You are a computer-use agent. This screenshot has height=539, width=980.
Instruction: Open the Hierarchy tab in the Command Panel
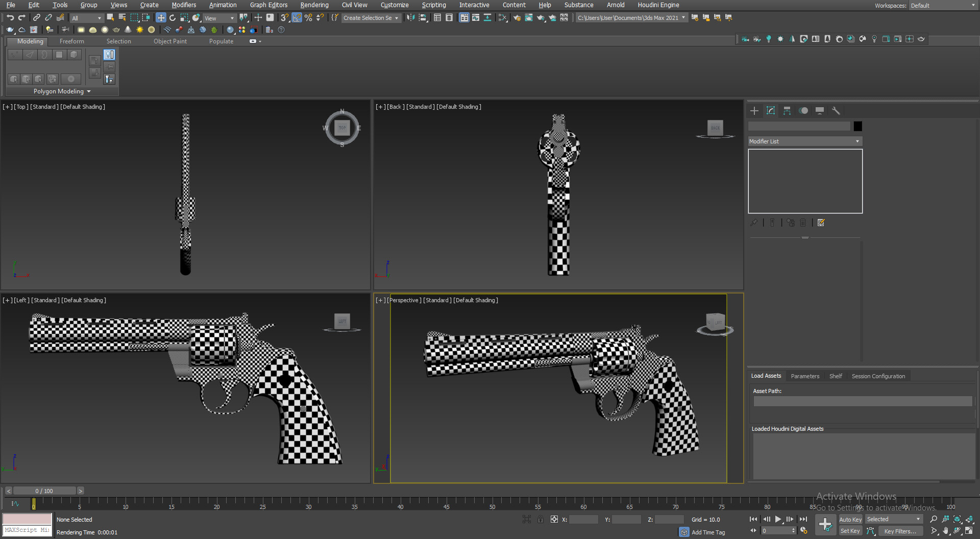point(787,111)
